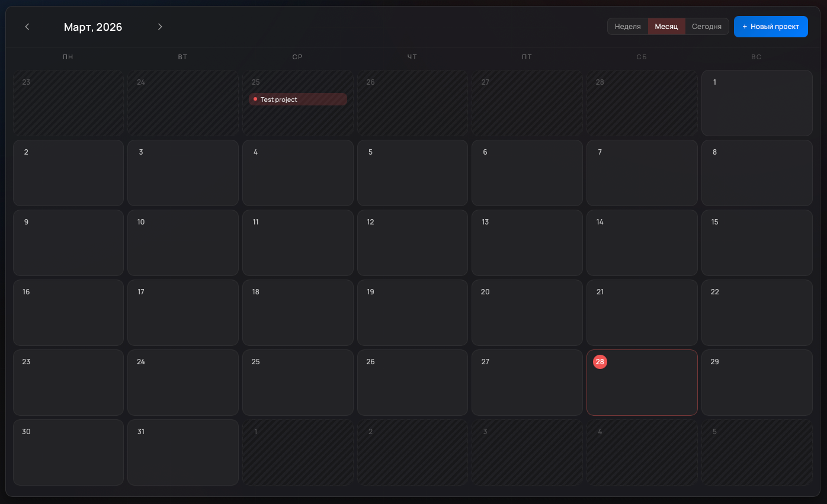Click the cell for March 9

[x=68, y=243]
